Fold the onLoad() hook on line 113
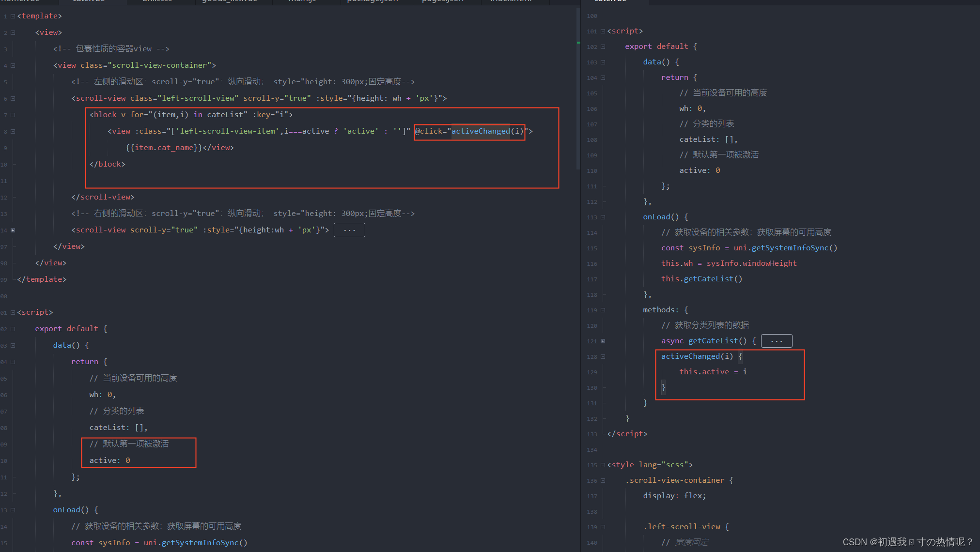Screen dimensions: 980x552 pyautogui.click(x=603, y=217)
